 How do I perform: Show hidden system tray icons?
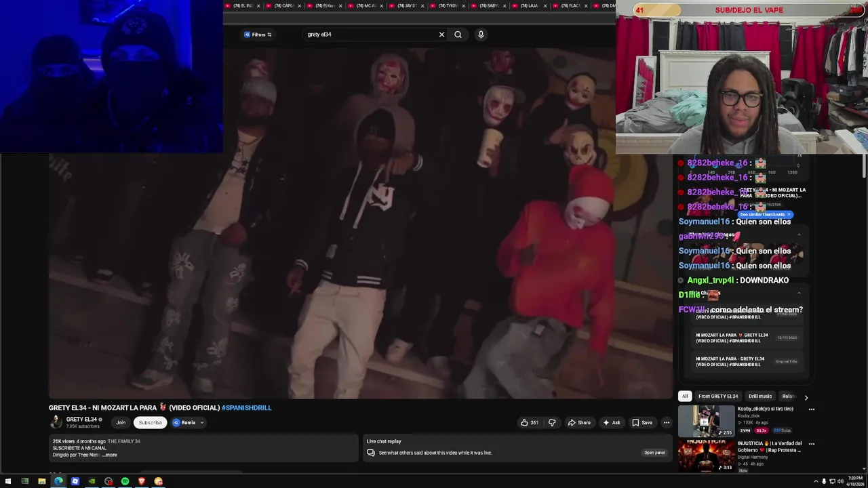(x=816, y=481)
